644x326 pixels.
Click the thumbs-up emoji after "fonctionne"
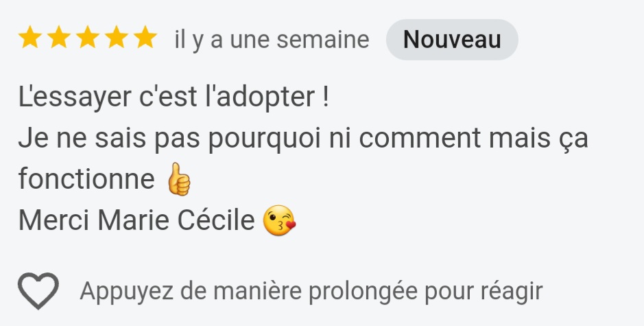tap(178, 180)
